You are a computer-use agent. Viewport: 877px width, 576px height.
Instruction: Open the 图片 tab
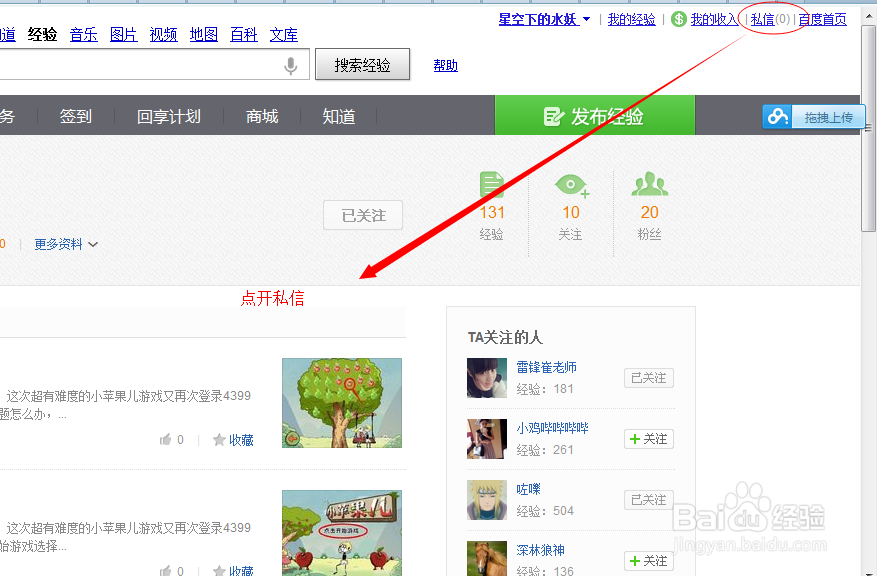click(124, 35)
